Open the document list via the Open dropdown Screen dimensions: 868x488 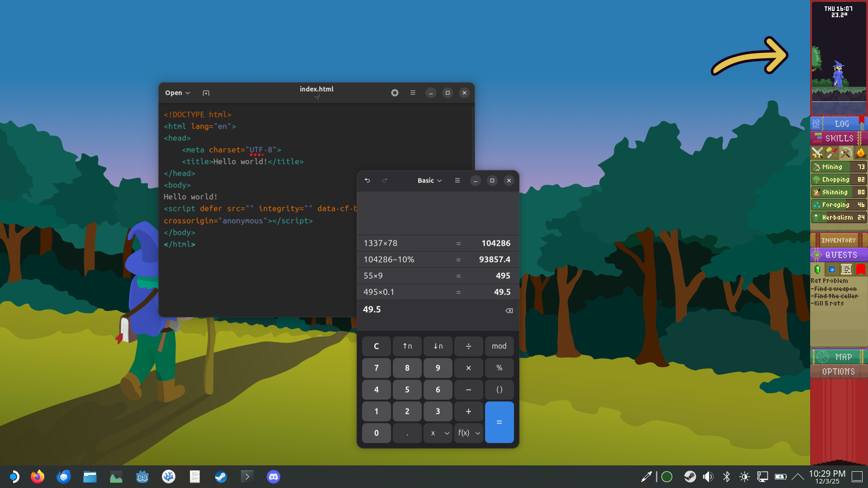point(177,93)
